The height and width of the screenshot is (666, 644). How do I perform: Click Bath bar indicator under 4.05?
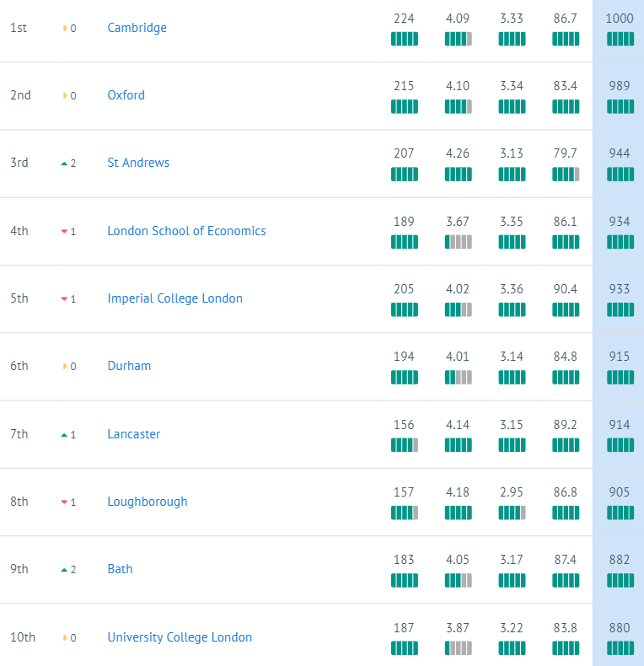(x=458, y=580)
